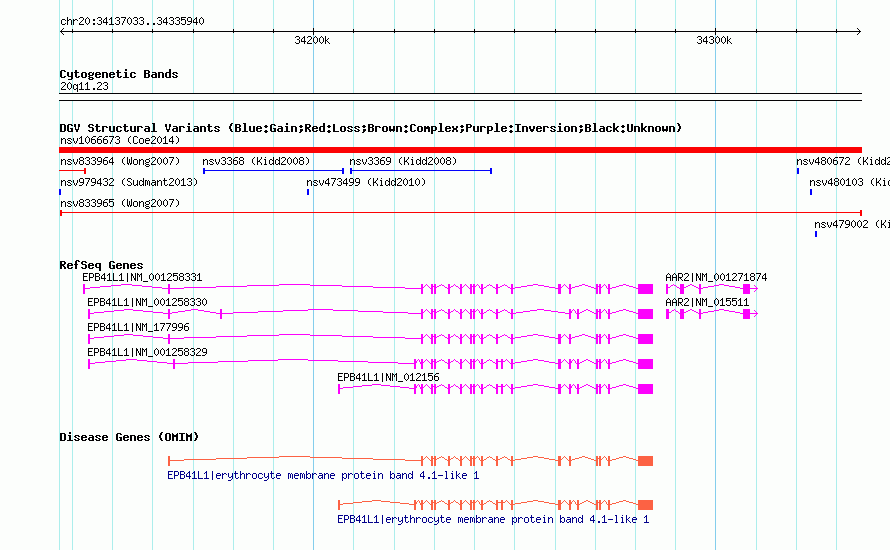Open the nsv3369 (Kidd2008) variant label
This screenshot has width=890, height=550.
coord(403,161)
